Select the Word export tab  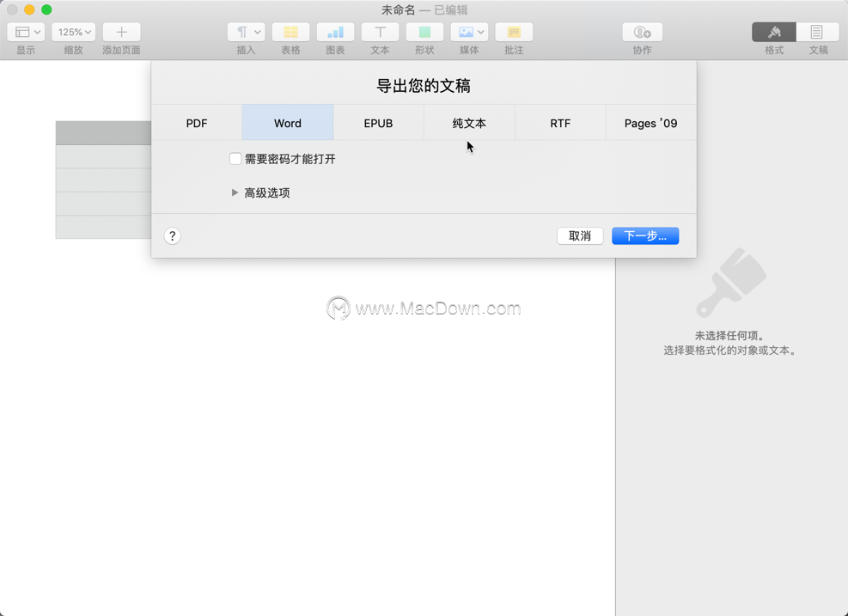(x=288, y=123)
